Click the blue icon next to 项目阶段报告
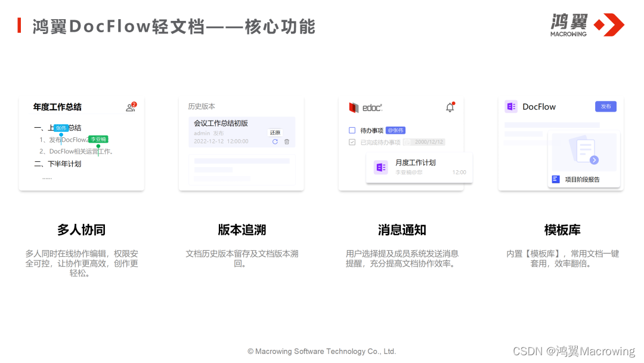644x363 pixels. click(556, 179)
